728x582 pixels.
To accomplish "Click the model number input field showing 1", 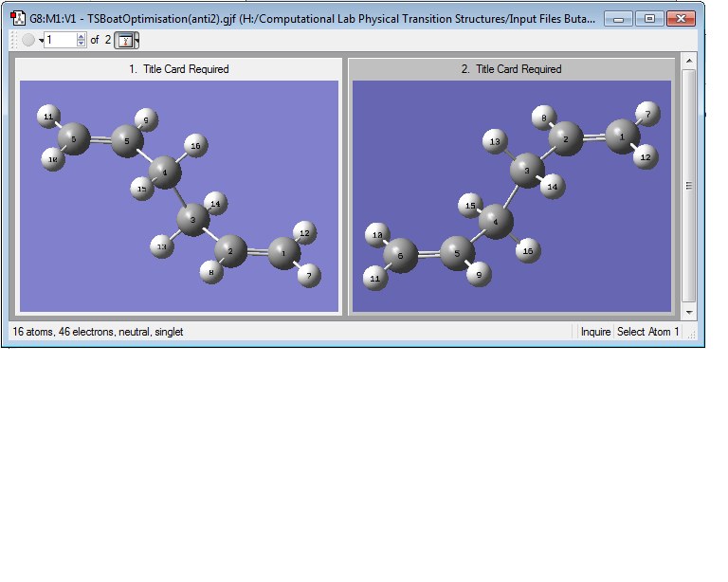I will pyautogui.click(x=61, y=40).
